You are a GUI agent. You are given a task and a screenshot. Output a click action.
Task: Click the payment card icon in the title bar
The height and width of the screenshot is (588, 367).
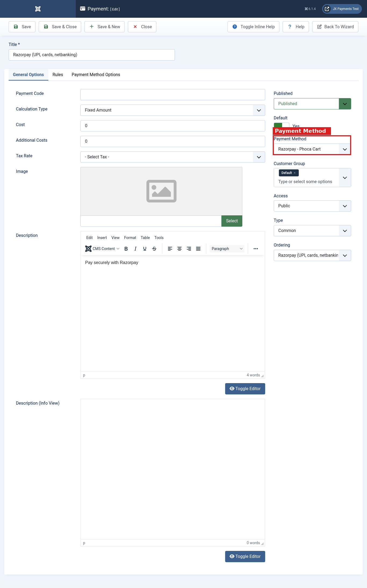tap(83, 9)
